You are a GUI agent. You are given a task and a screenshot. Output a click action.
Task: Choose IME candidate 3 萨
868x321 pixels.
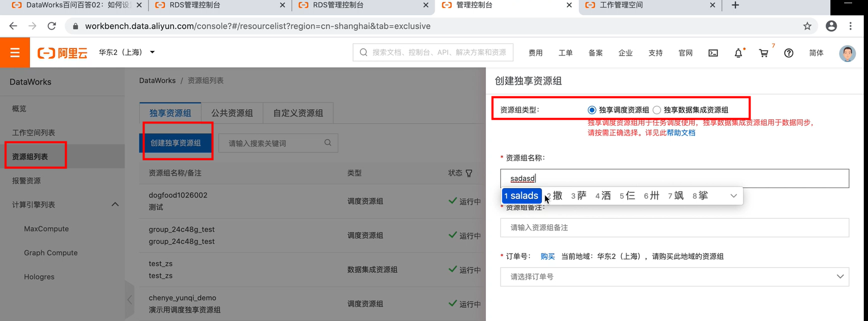pyautogui.click(x=578, y=196)
